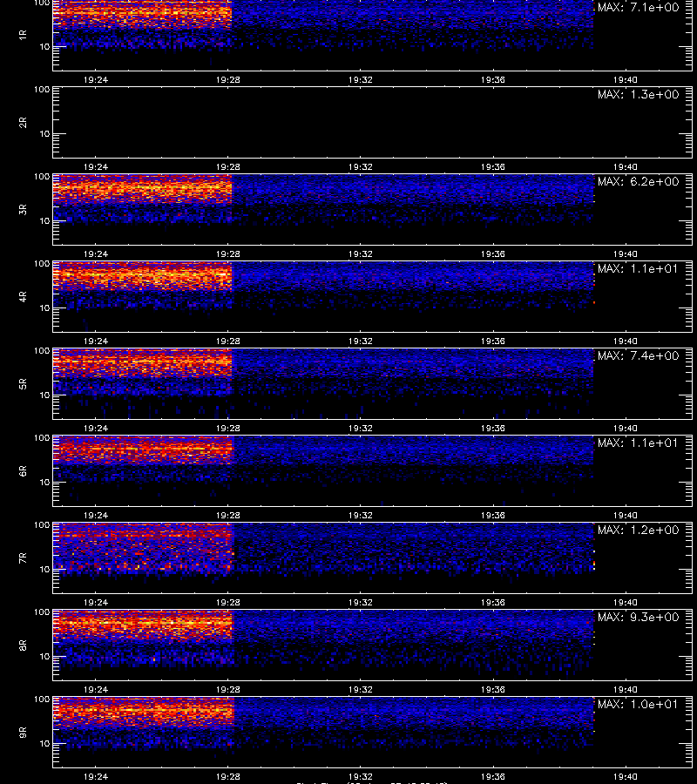Click 19:24 tick label under 8R panel
This screenshot has height=784, width=697.
tap(96, 690)
